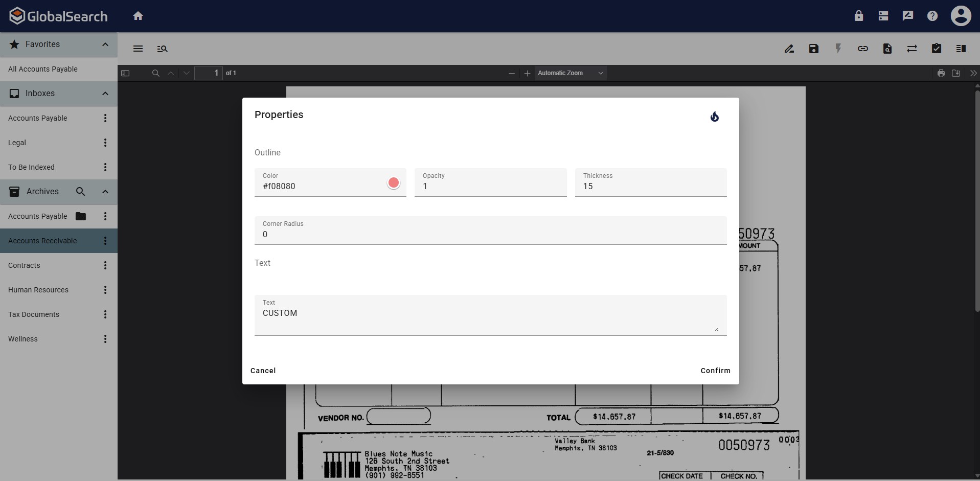Cancel the Properties dialog
980x481 pixels.
tap(263, 371)
